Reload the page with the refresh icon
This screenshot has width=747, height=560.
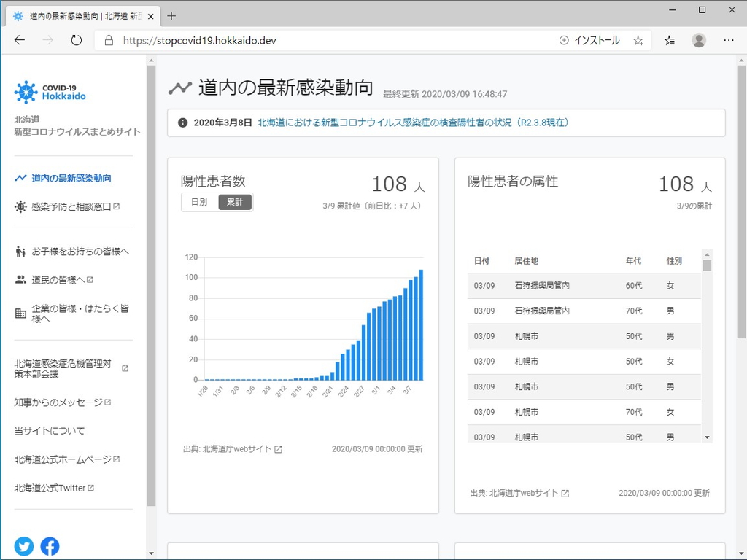(x=76, y=41)
